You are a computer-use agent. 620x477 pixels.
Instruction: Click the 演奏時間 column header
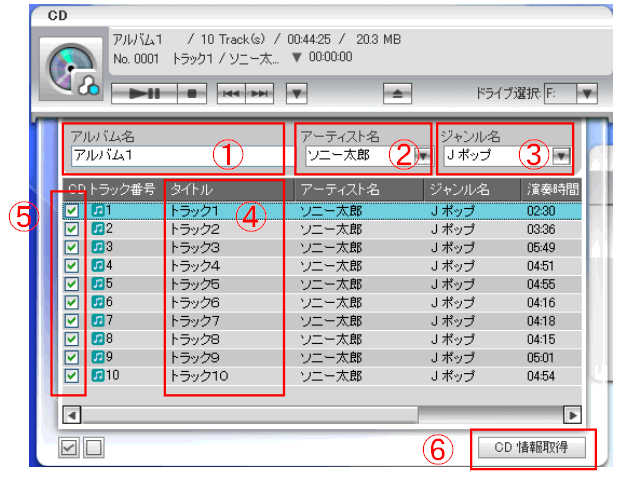tap(549, 189)
